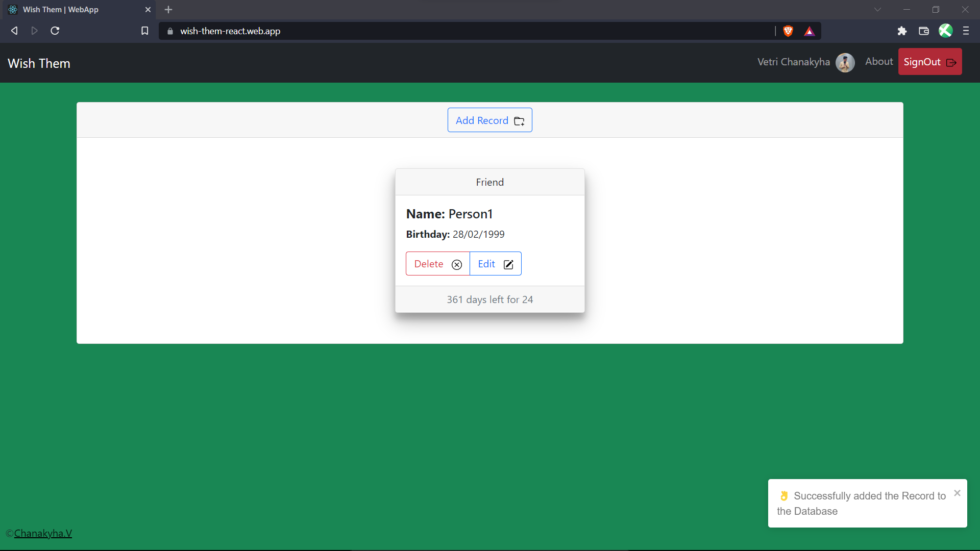Edit the Person1 record

495,264
